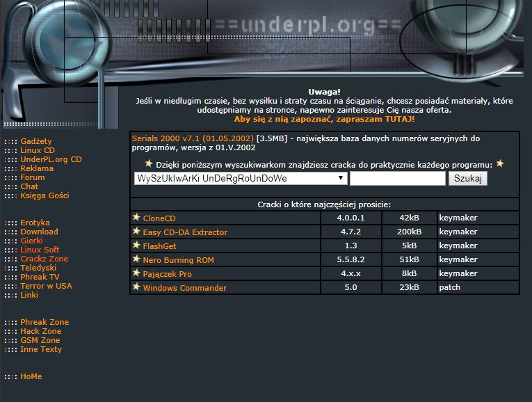Click 200kB size of Easy CD-DA Extractor

click(409, 232)
